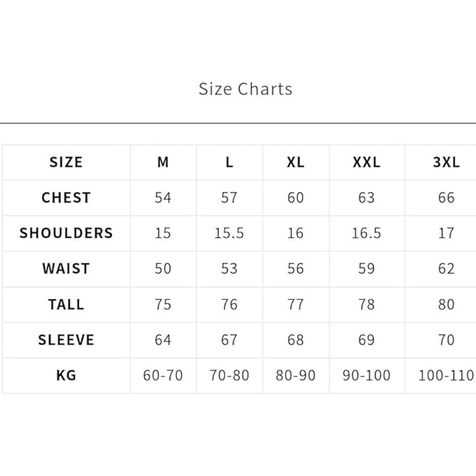The width and height of the screenshot is (476, 476).
Task: Click the TALL row label
Action: [x=66, y=304]
